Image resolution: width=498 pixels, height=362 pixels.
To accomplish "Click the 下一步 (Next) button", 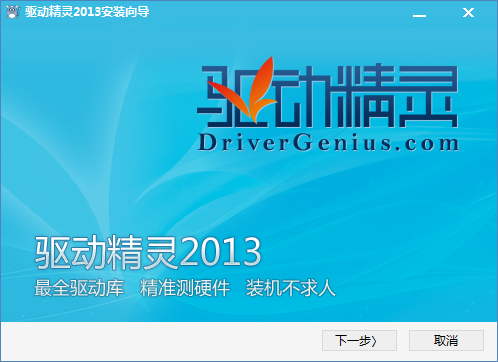I will (359, 340).
